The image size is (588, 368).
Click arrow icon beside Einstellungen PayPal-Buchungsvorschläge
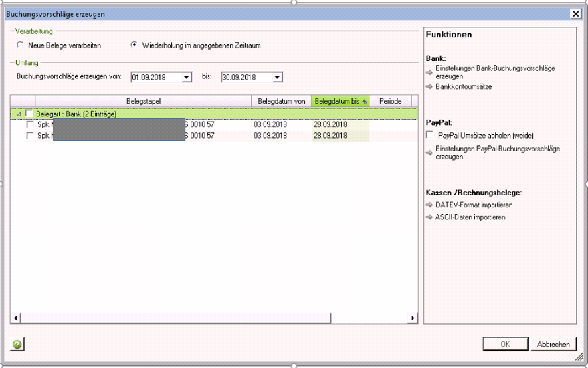(x=429, y=153)
